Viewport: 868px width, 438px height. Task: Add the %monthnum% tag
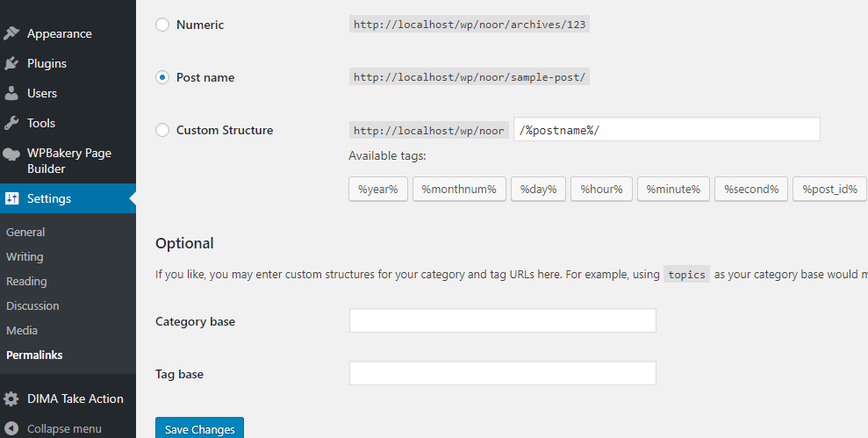pos(459,190)
